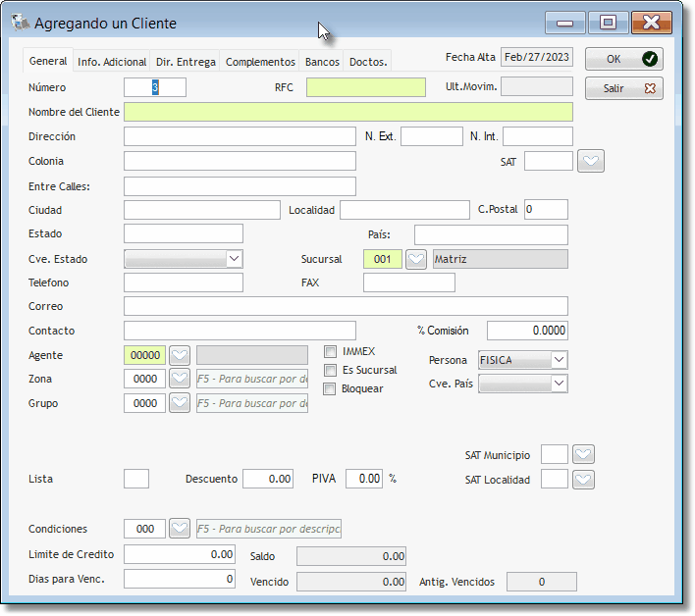Click the N. Ext. field
This screenshot has height=616, width=695.
coord(432,136)
